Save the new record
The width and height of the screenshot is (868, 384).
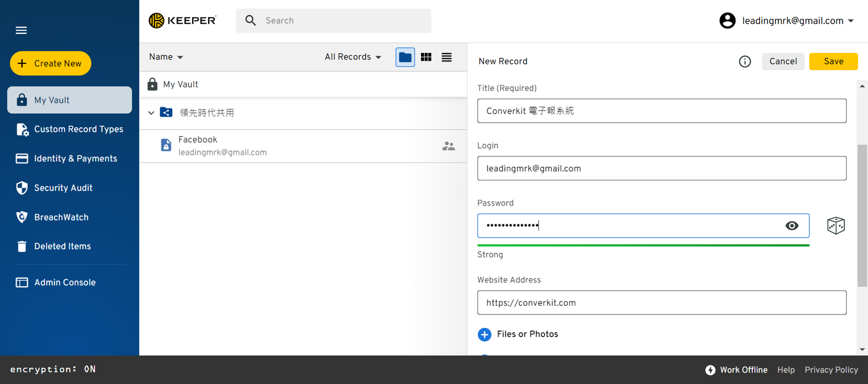point(833,62)
